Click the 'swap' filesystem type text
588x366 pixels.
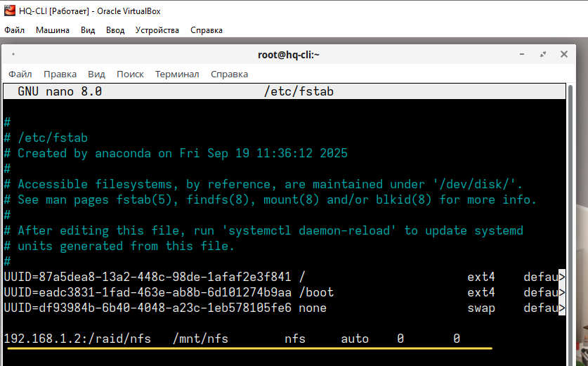coord(481,308)
